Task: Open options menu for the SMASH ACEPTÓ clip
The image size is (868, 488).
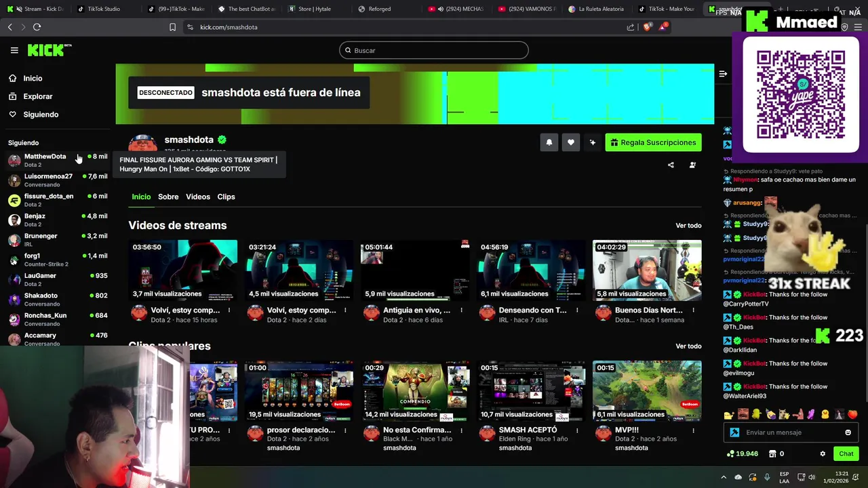Action: 577,430
